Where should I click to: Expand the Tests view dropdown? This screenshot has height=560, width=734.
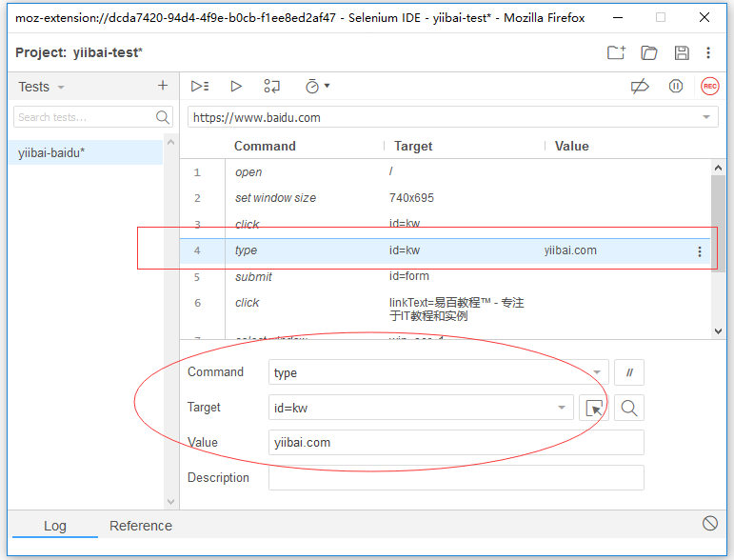click(x=61, y=87)
